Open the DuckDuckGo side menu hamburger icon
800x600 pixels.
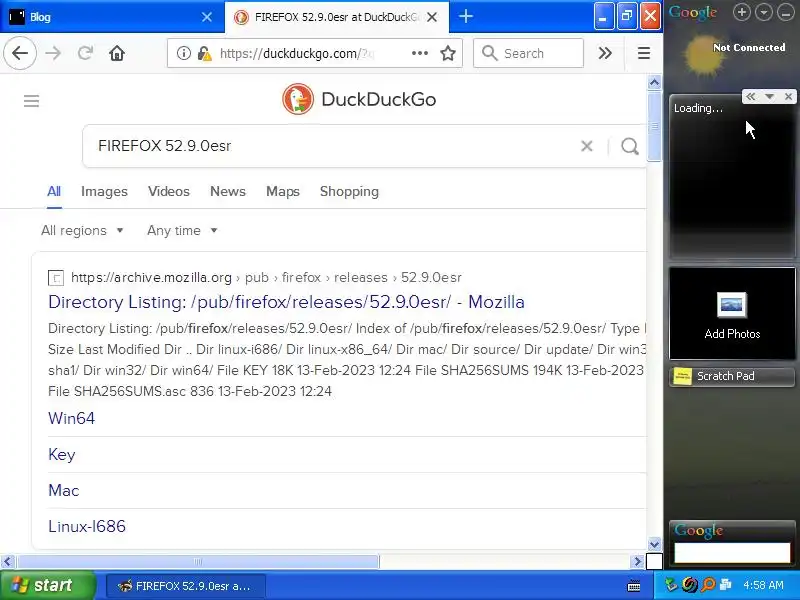tap(31, 101)
